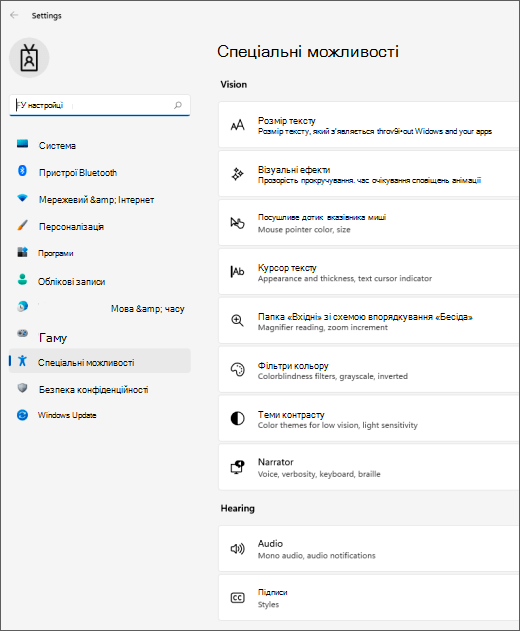Click the Settings window title
Viewport: 520px width, 631px height.
tap(47, 16)
